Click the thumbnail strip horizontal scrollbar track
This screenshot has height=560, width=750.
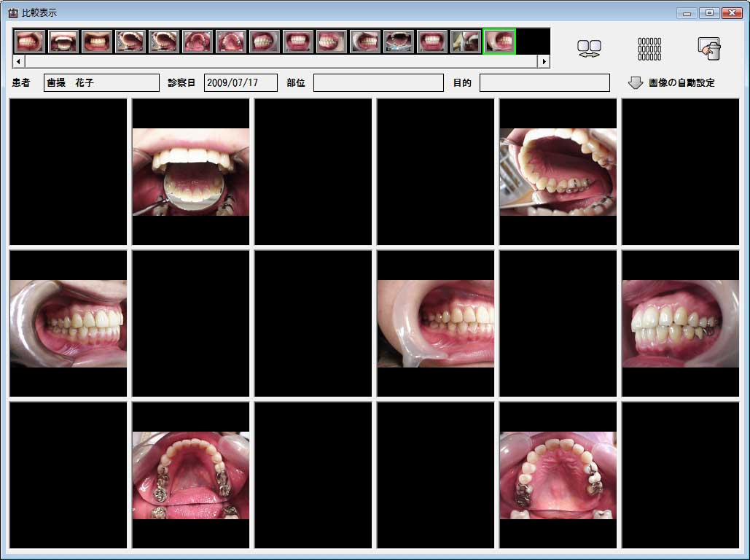(x=281, y=61)
